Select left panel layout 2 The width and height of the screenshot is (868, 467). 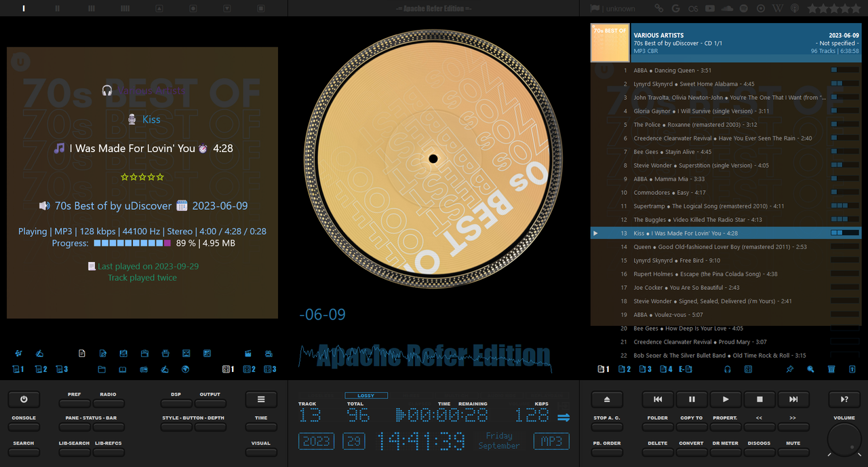click(41, 369)
